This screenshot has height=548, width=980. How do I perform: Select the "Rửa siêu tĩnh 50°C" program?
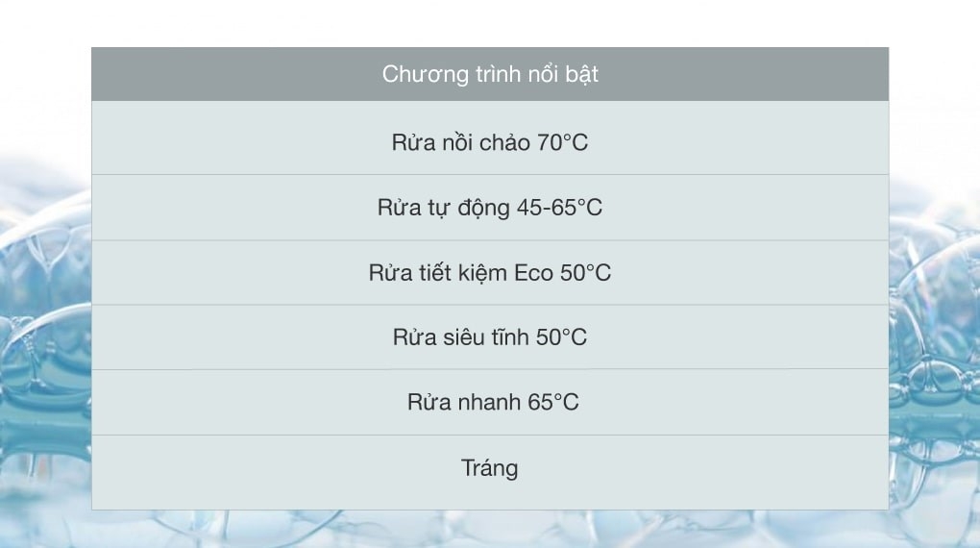tap(490, 337)
